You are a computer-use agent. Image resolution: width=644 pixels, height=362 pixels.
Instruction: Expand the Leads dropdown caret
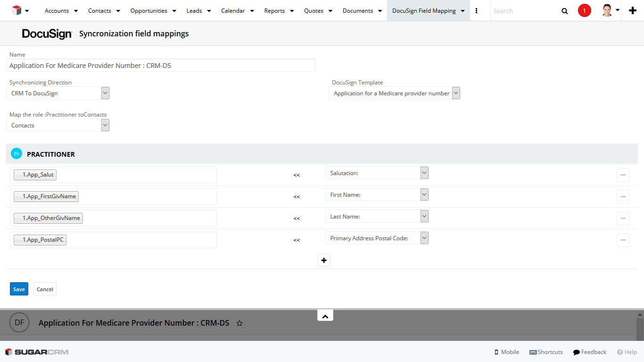tap(209, 11)
